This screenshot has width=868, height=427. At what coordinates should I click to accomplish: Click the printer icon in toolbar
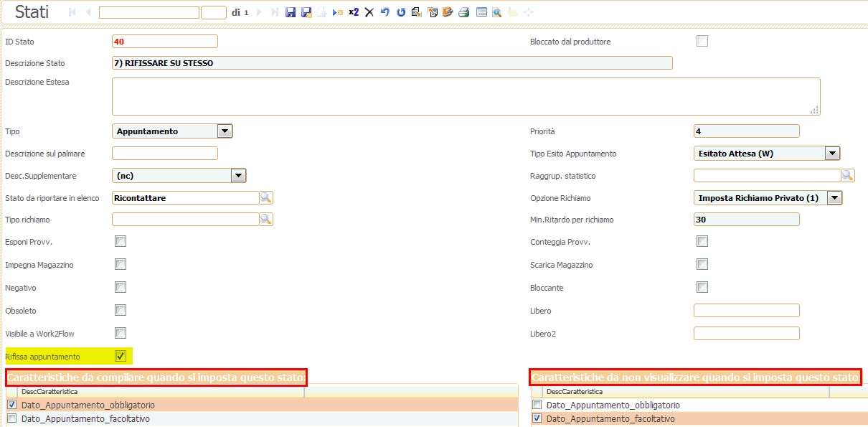click(464, 12)
